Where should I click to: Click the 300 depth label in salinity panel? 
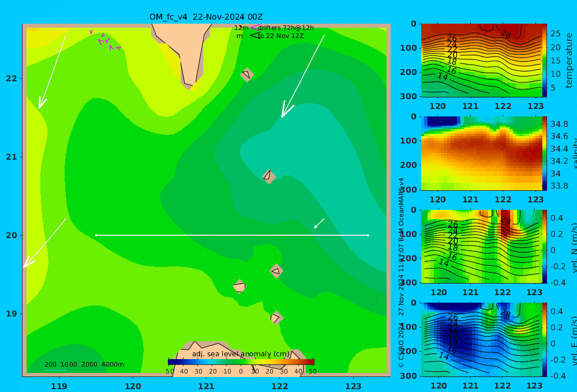click(x=408, y=190)
